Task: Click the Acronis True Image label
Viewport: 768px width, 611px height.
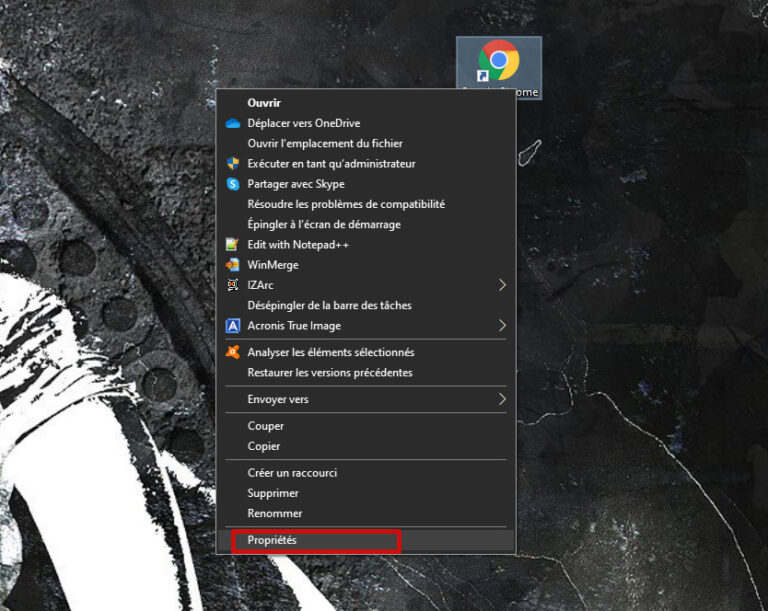Action: 294,325
